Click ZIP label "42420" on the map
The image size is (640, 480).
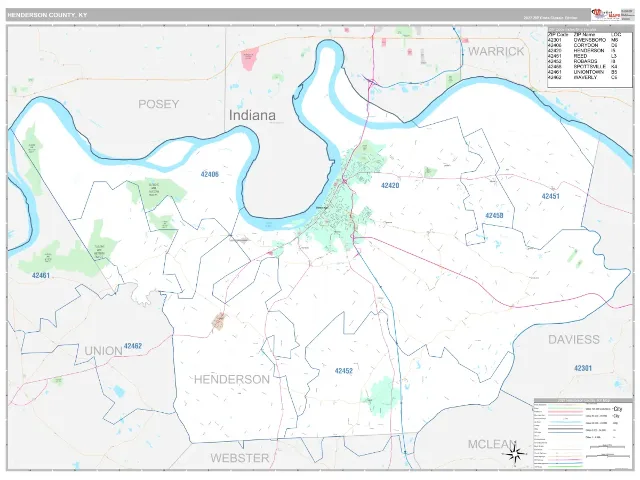[x=390, y=185]
